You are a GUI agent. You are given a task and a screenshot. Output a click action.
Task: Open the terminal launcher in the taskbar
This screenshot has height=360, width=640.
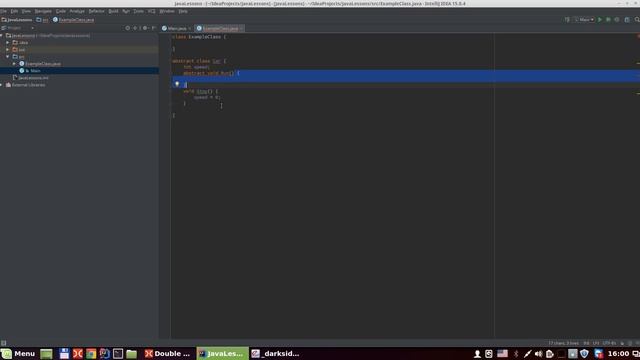point(118,354)
